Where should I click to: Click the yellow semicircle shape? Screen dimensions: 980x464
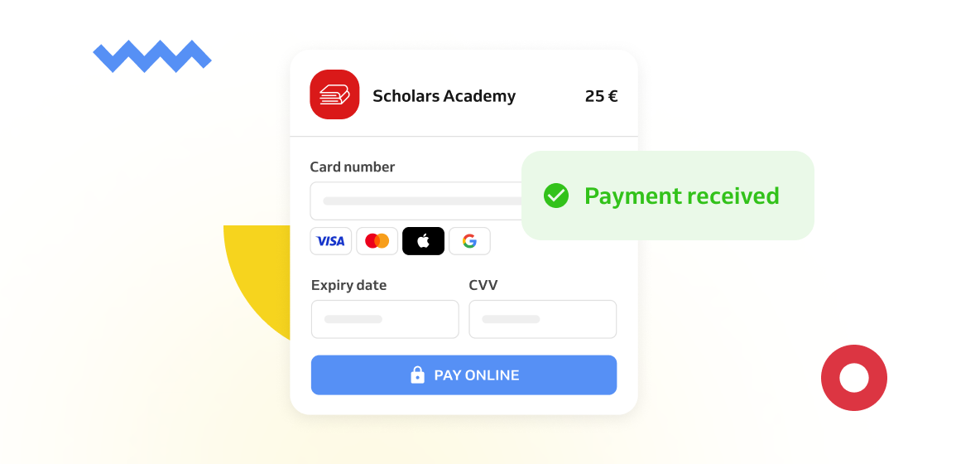pos(257,275)
